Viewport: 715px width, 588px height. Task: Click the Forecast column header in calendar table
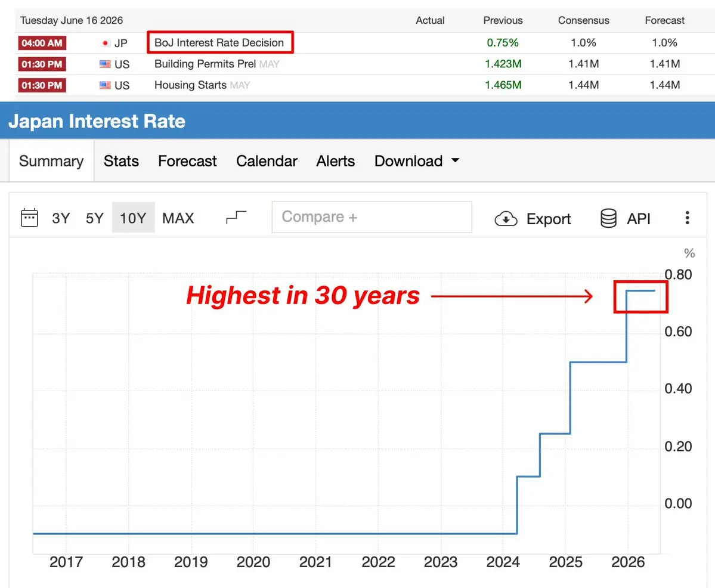665,20
